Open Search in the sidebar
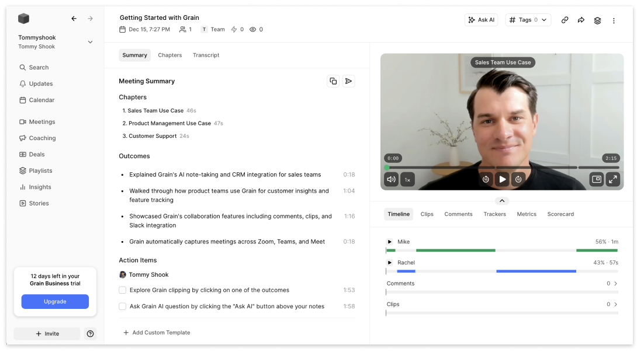The height and width of the screenshot is (355, 644). [x=34, y=67]
